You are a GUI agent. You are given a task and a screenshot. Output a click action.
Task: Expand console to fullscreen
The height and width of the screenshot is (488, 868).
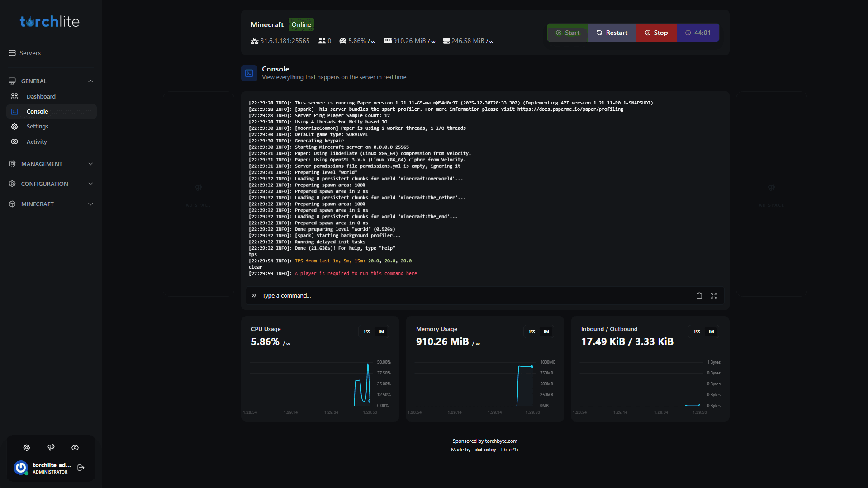point(714,296)
